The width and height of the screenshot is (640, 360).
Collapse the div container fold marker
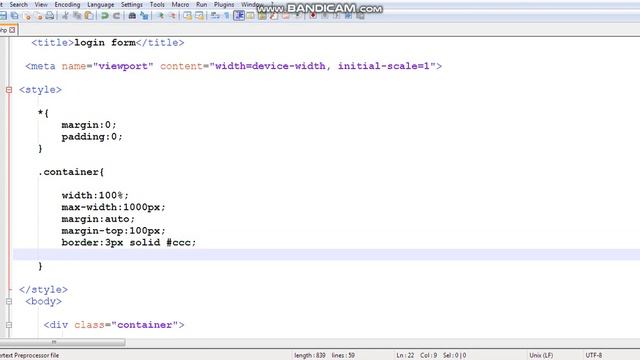(9, 325)
